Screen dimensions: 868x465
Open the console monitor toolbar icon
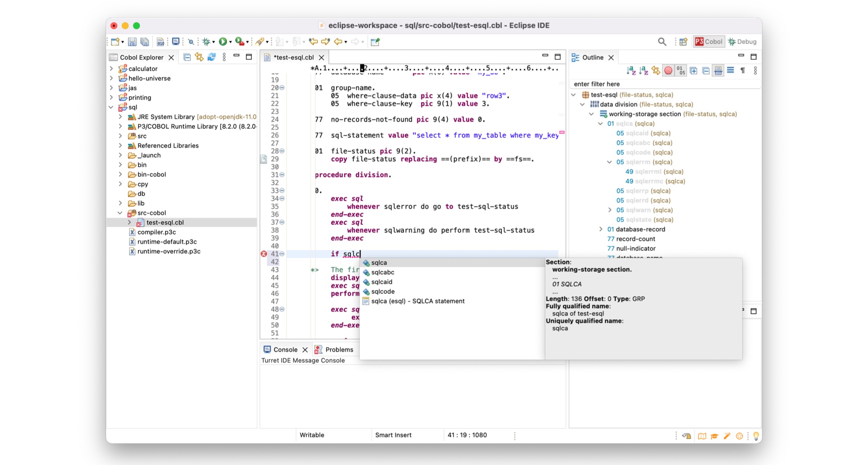(x=175, y=42)
